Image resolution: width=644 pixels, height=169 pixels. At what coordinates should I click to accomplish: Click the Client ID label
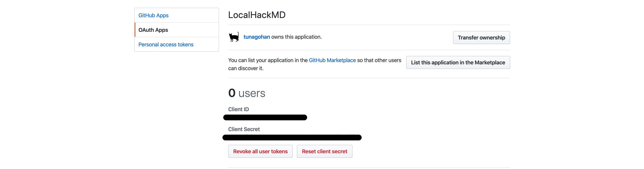[x=238, y=109]
